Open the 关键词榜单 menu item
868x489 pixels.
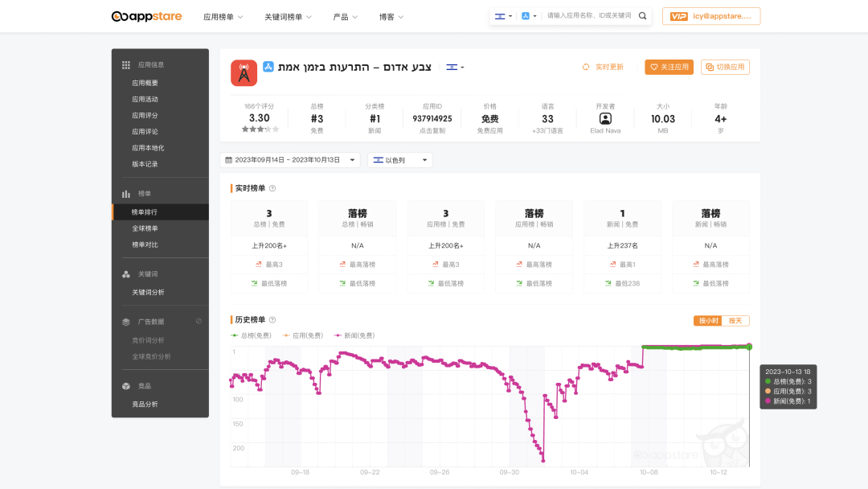coord(283,16)
